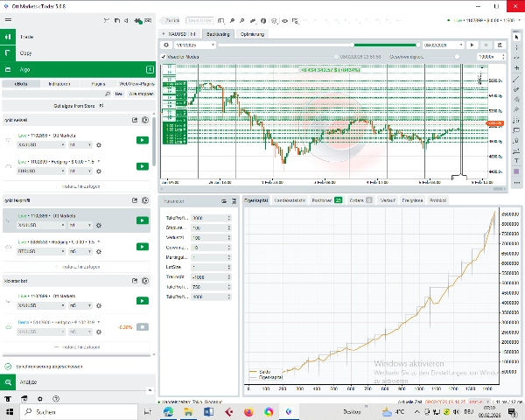Click right handle of backtest date range slider

click(x=417, y=45)
